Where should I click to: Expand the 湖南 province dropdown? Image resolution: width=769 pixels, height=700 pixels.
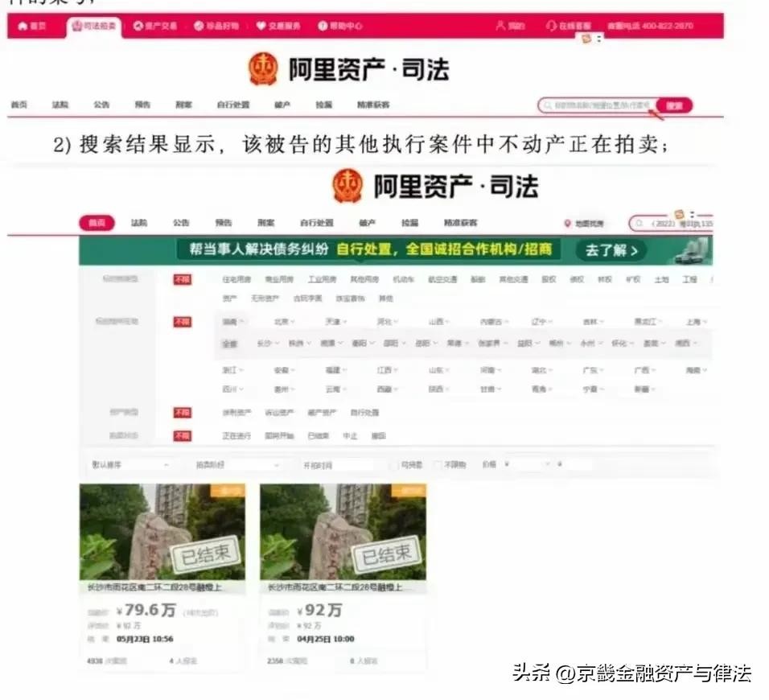point(234,322)
